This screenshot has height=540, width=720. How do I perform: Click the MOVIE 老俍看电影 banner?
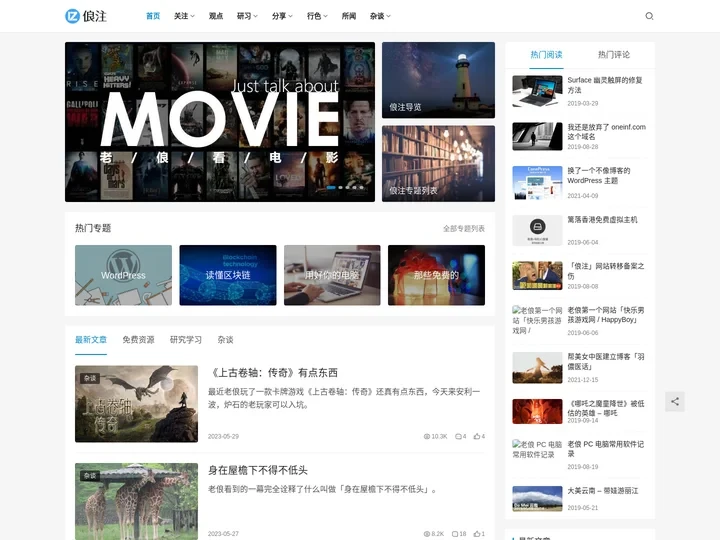click(x=219, y=122)
